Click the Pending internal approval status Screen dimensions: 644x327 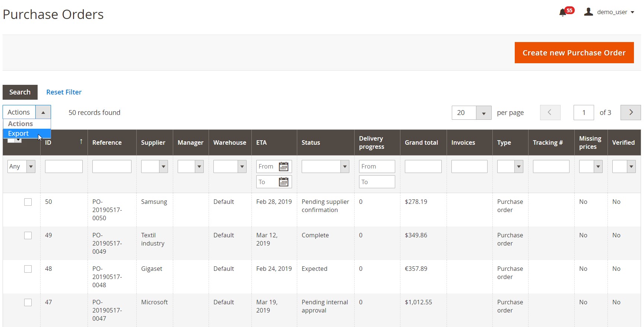(x=325, y=306)
